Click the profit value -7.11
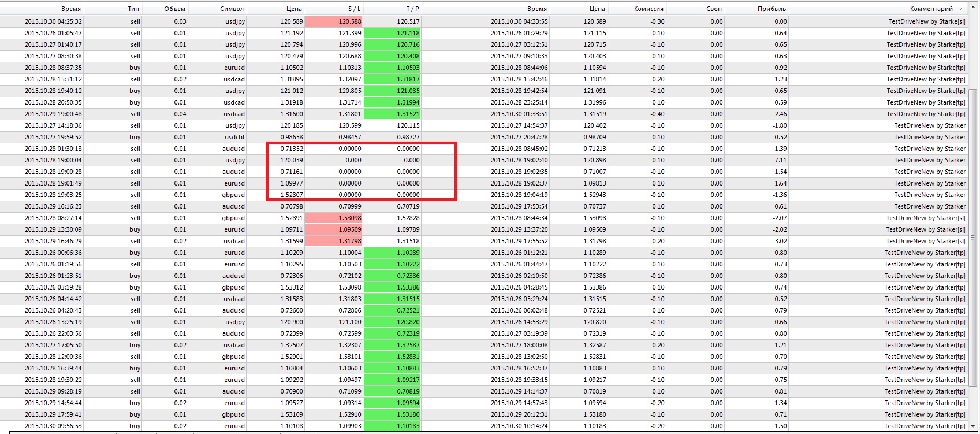Image resolution: width=980 pixels, height=434 pixels. point(780,160)
